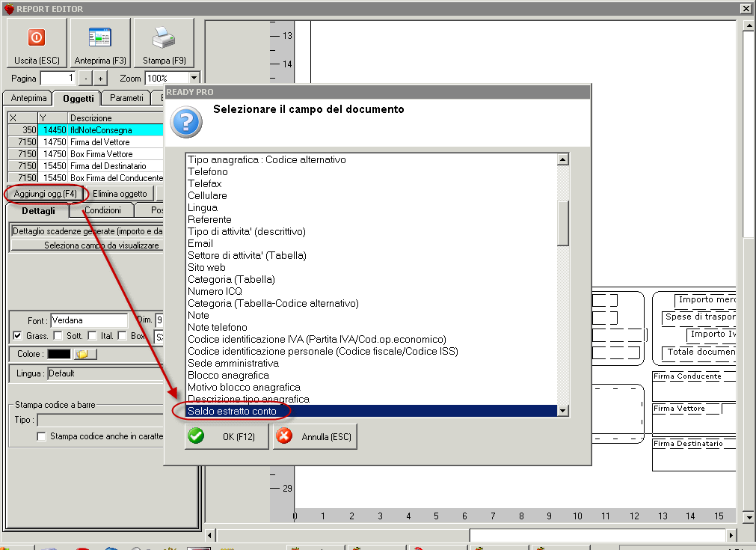756x550 pixels.
Task: Click 'Totale documento' field in report canvas
Action: coord(701,352)
